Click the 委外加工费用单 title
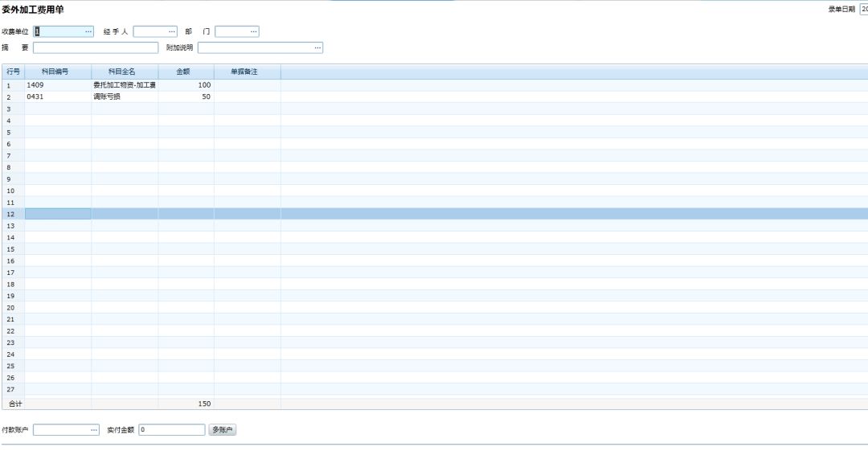Image resolution: width=868 pixels, height=459 pixels. 33,10
